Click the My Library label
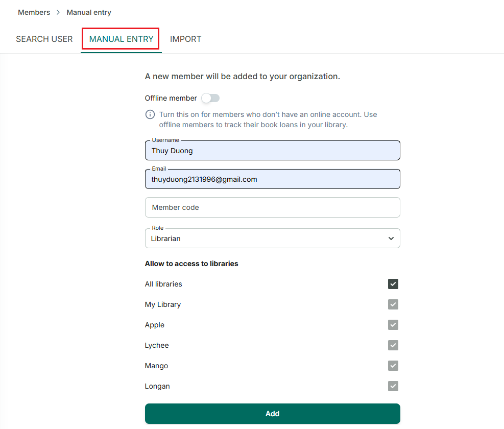Image resolution: width=504 pixels, height=429 pixels. 163,304
